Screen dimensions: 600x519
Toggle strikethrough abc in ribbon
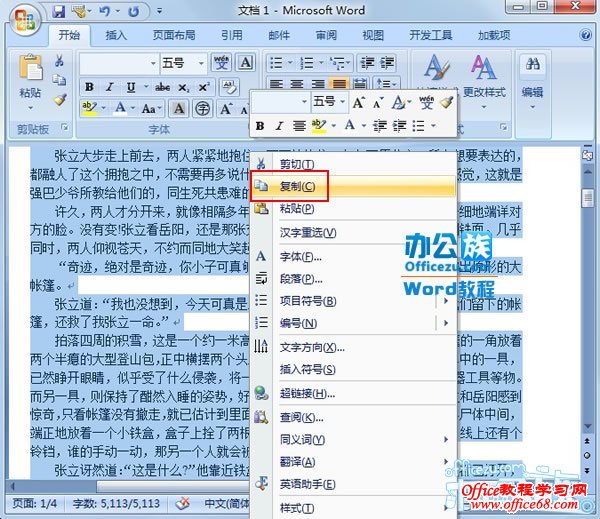(x=163, y=87)
